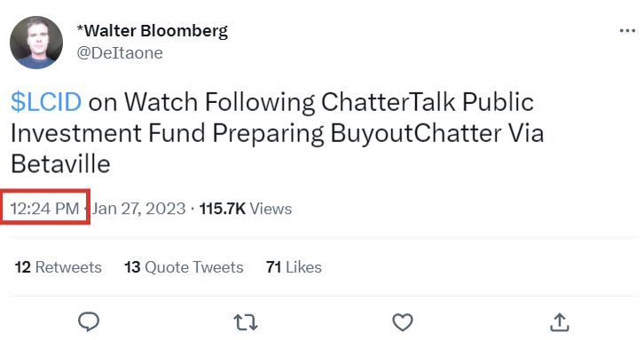Screen dimensions: 644x340
Task: Show the 13 Quote Tweets list
Action: [184, 267]
